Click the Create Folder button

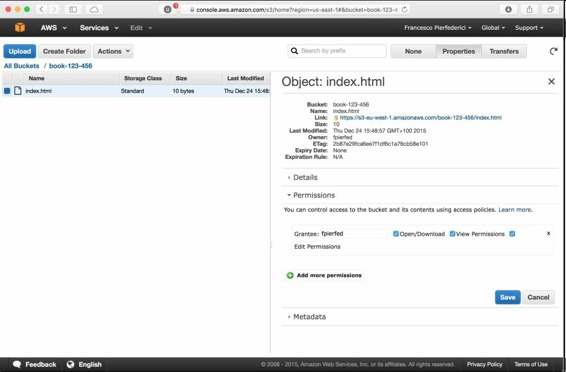pos(64,51)
